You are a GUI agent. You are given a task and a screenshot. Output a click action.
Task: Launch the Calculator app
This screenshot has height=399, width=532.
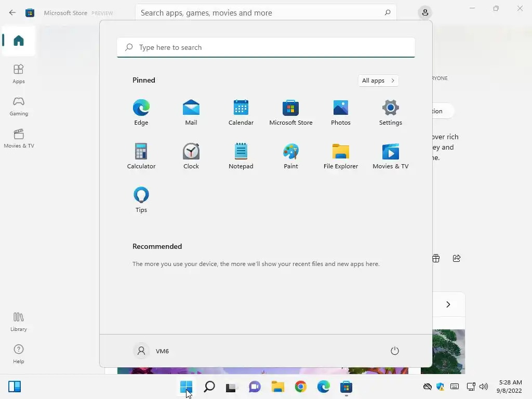click(141, 156)
